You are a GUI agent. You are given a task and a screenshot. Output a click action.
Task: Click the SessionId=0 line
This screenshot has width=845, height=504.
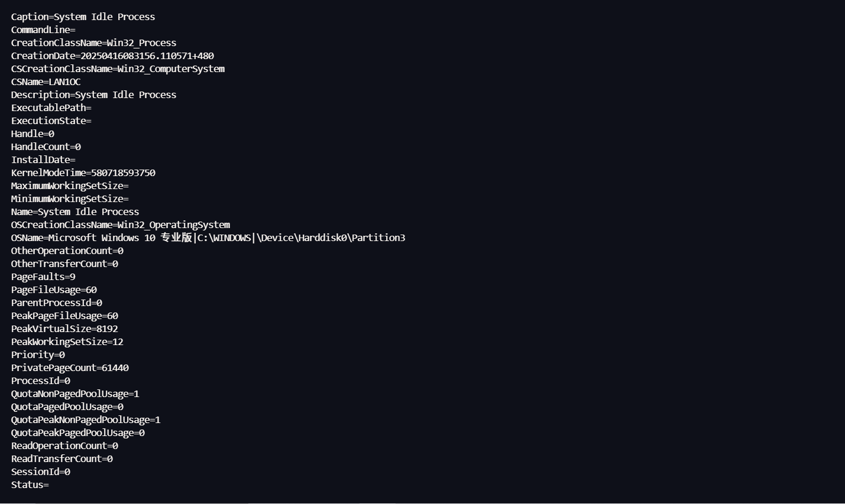(40, 472)
